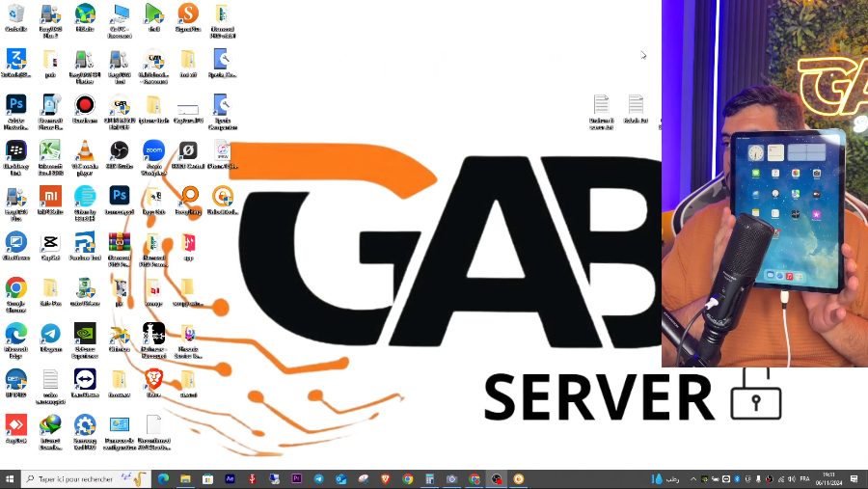Focus the 'Taper ici pour rechercher' search box
The height and width of the screenshot is (489, 868).
86,479
